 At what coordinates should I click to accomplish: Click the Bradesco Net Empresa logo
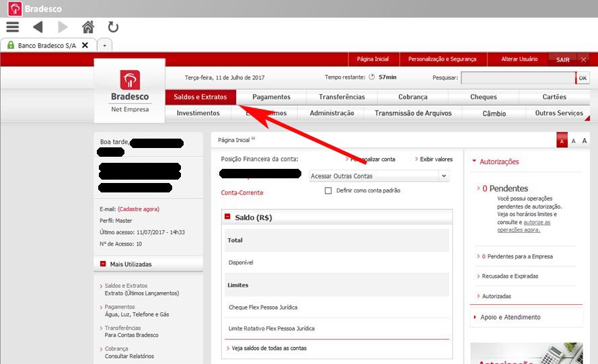click(130, 91)
